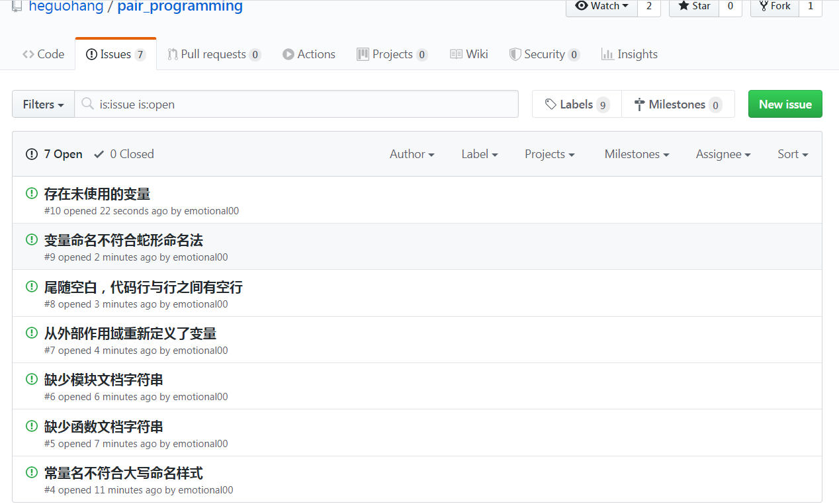Screen dimensions: 839x504
Task: Open the pair_programming repository link
Action: [180, 7]
